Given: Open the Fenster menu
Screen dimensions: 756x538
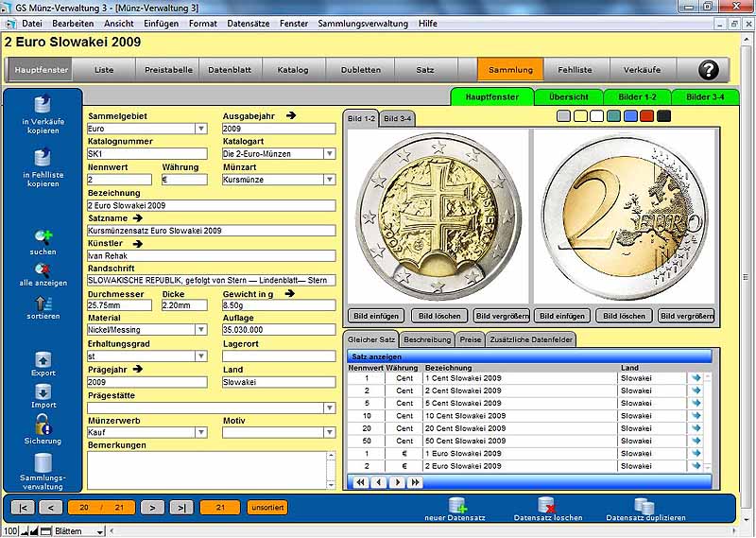Looking at the screenshot, I should pos(294,23).
